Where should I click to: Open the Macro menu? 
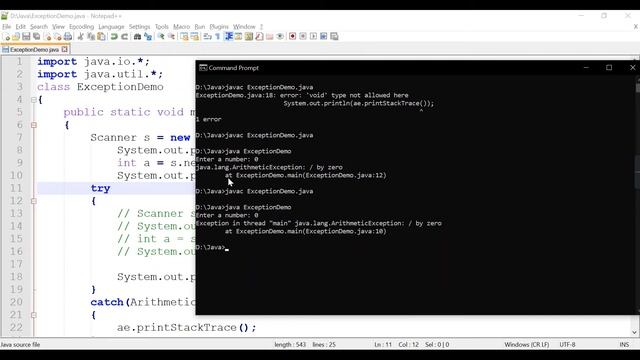181,27
